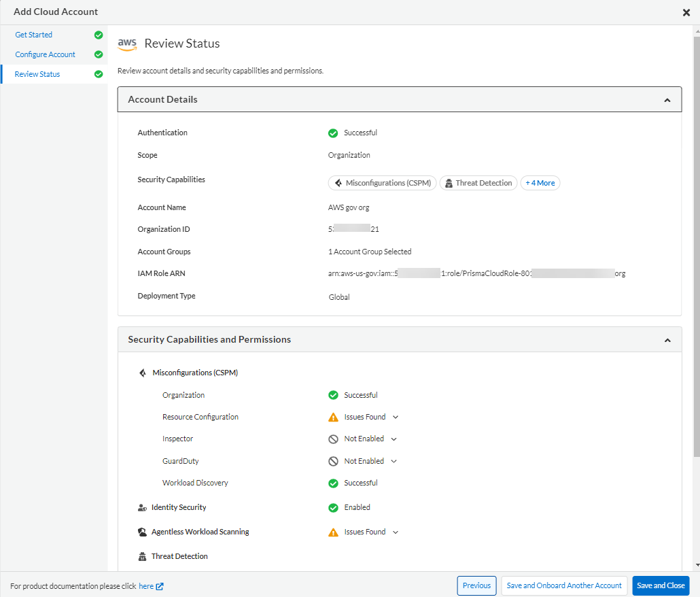
Task: Click the 'Resource Configuration' row label
Action: [200, 417]
